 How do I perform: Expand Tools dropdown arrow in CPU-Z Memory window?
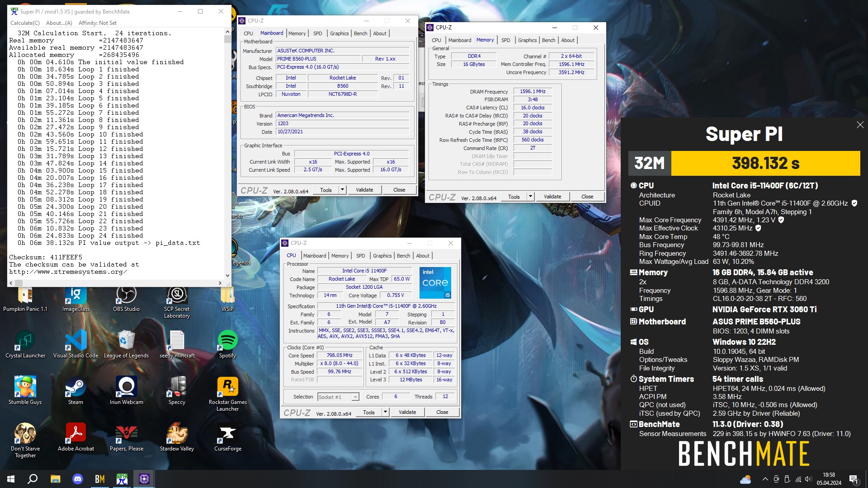(530, 197)
